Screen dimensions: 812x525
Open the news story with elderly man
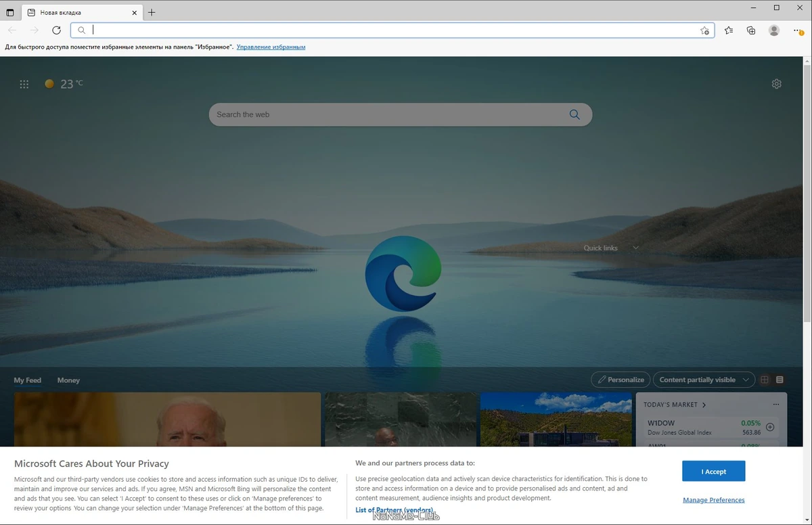point(167,419)
